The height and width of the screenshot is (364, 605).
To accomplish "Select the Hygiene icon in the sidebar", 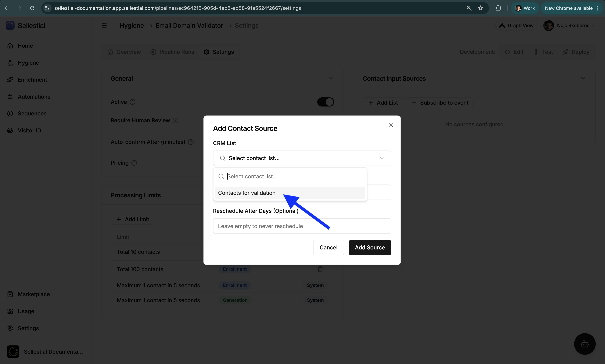I will (10, 63).
